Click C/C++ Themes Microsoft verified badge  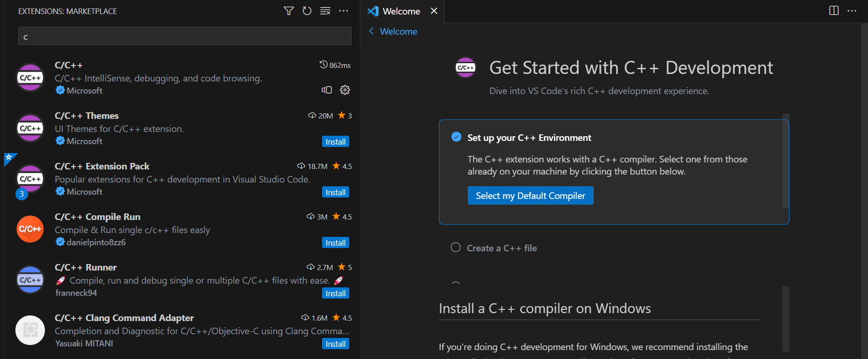pyautogui.click(x=60, y=140)
